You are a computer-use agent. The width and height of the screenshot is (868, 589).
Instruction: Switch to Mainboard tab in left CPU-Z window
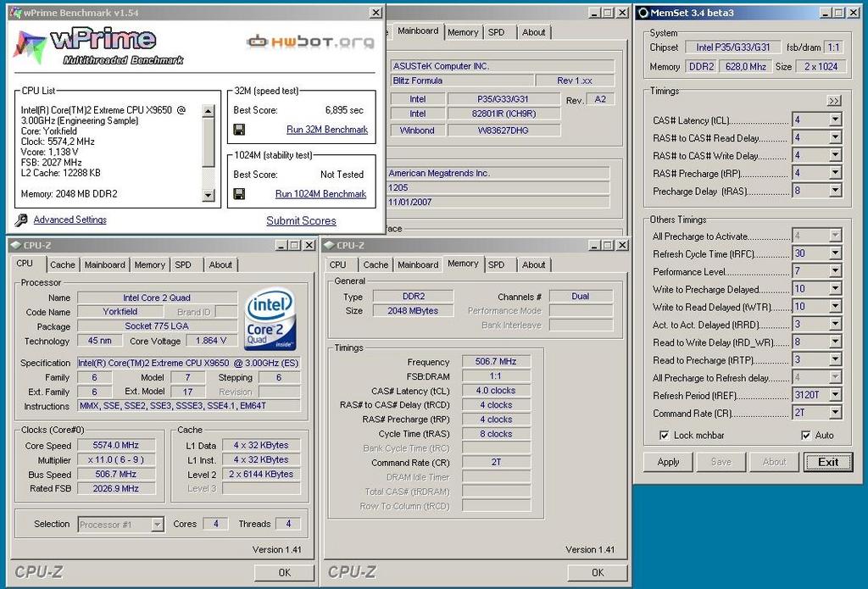pyautogui.click(x=104, y=264)
